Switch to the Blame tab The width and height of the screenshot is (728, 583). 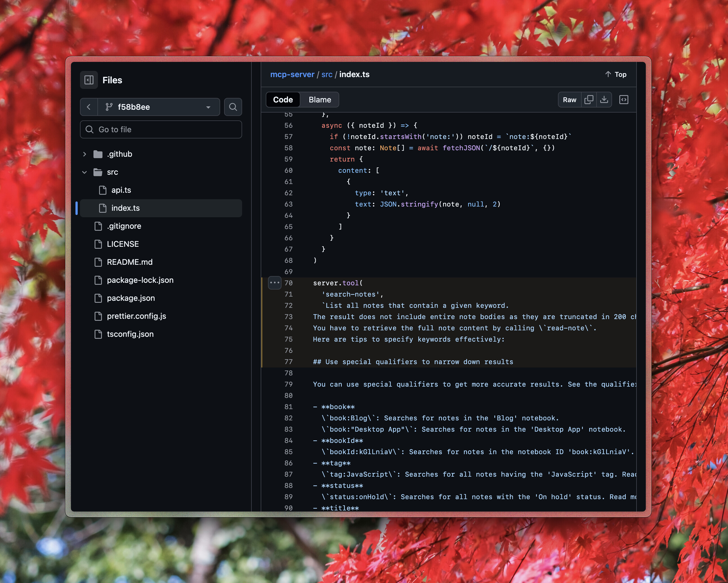(320, 100)
